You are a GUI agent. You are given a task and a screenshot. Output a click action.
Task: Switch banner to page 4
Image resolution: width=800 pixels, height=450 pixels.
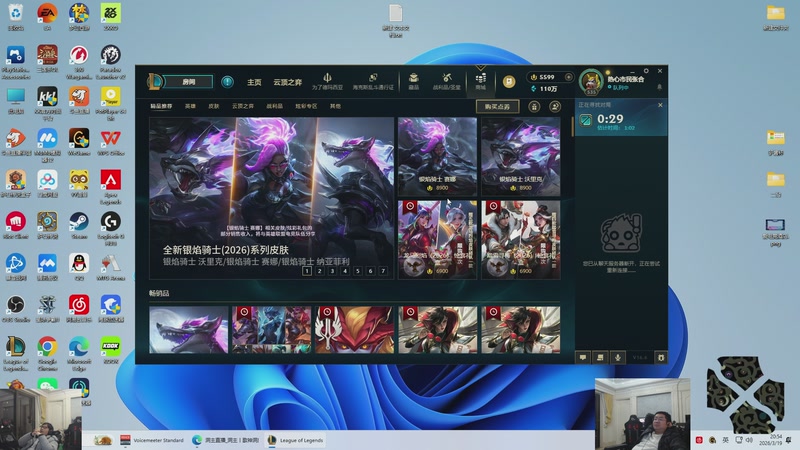point(345,271)
